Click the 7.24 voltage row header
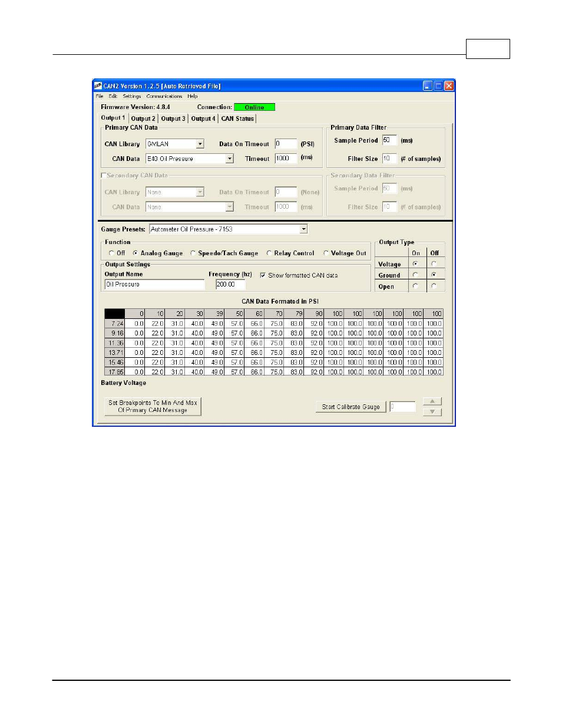 coord(115,324)
